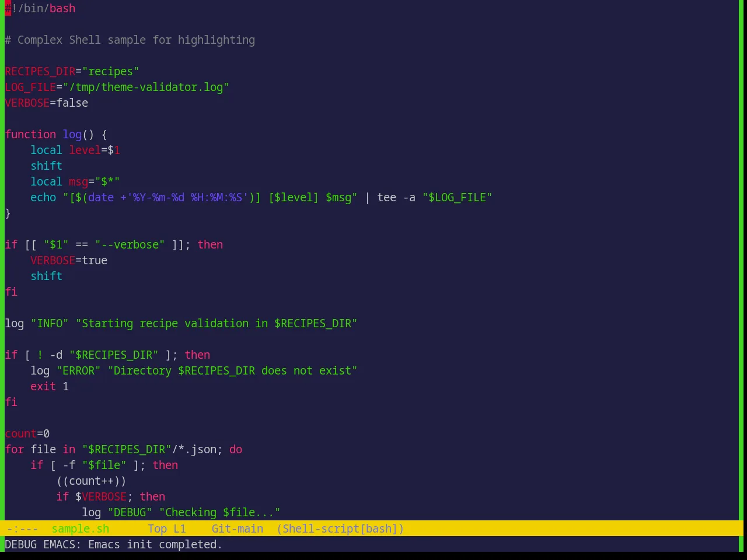Click the sample.sh buffer name in mode line
747x560 pixels.
click(81, 528)
